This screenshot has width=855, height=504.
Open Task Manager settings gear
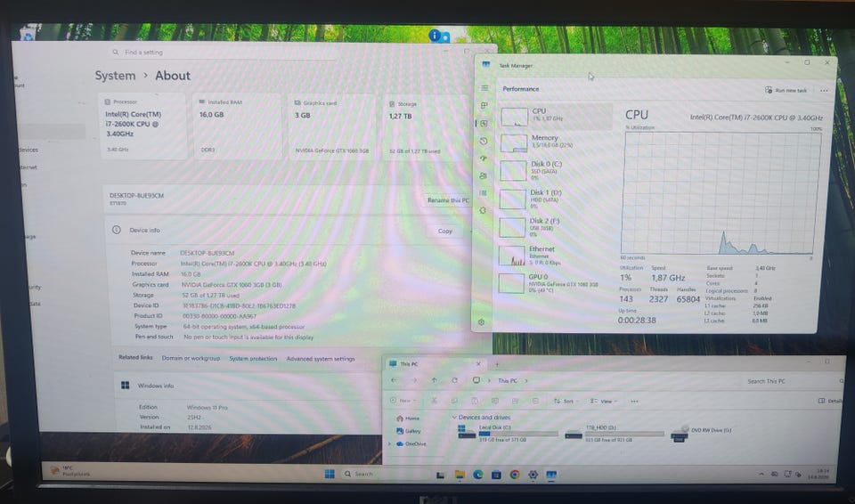[x=481, y=322]
